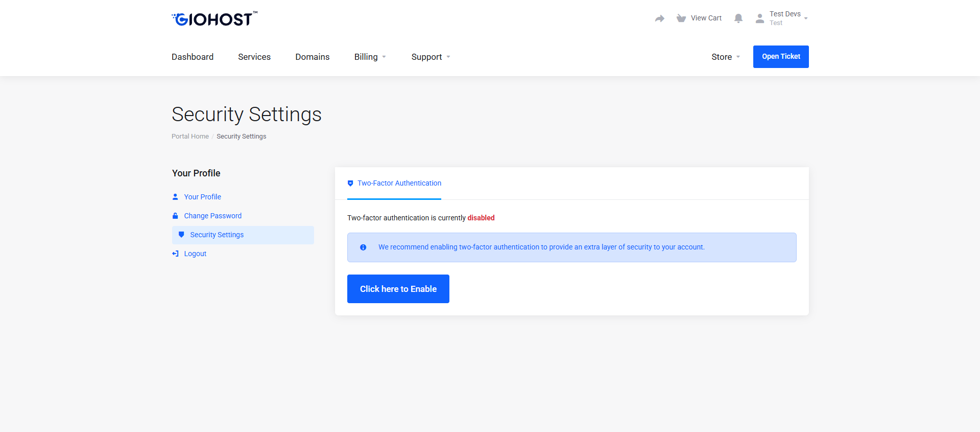
Task: Select Security Settings in the sidebar
Action: [243, 235]
